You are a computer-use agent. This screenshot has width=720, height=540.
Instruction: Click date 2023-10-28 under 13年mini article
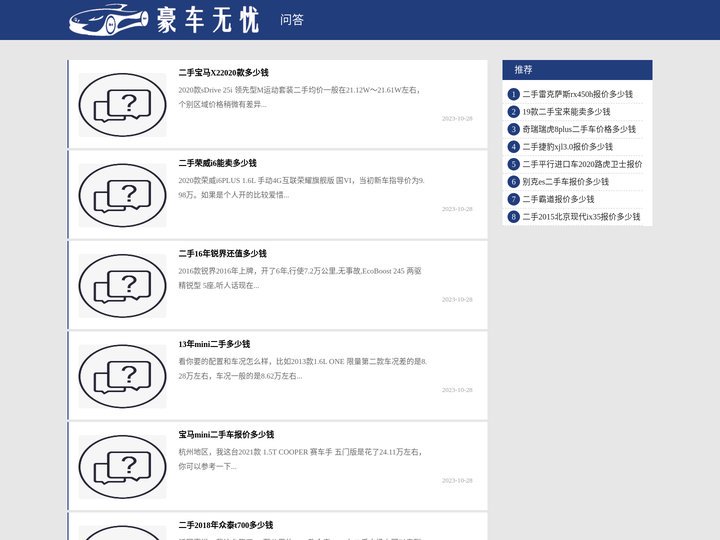pos(457,390)
